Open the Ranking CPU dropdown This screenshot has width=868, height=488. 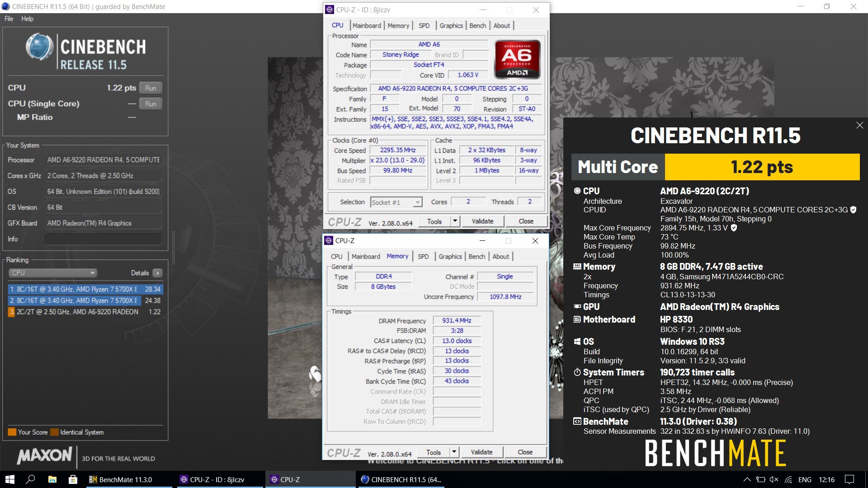pyautogui.click(x=53, y=273)
